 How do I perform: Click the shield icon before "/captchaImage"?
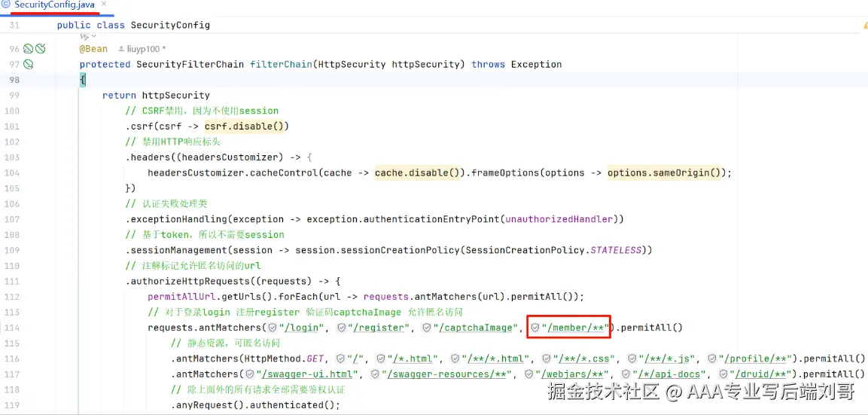426,328
